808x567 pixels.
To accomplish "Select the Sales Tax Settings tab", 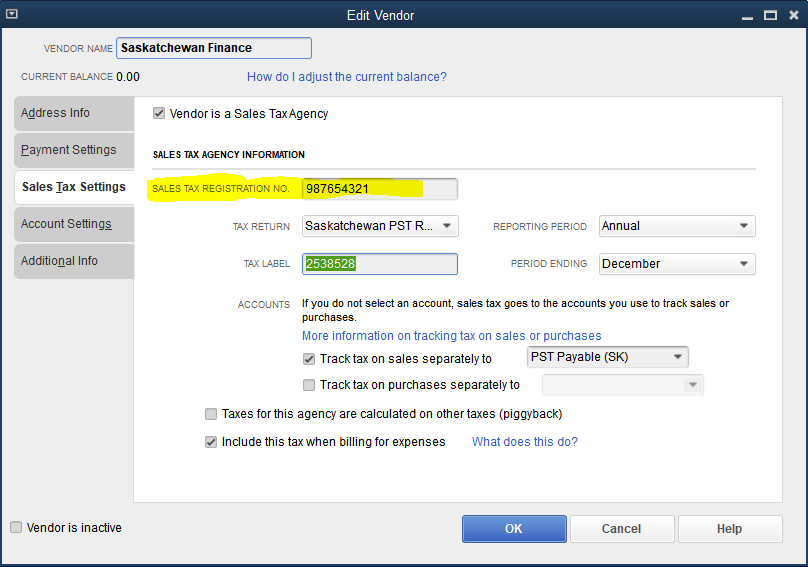I will [74, 187].
